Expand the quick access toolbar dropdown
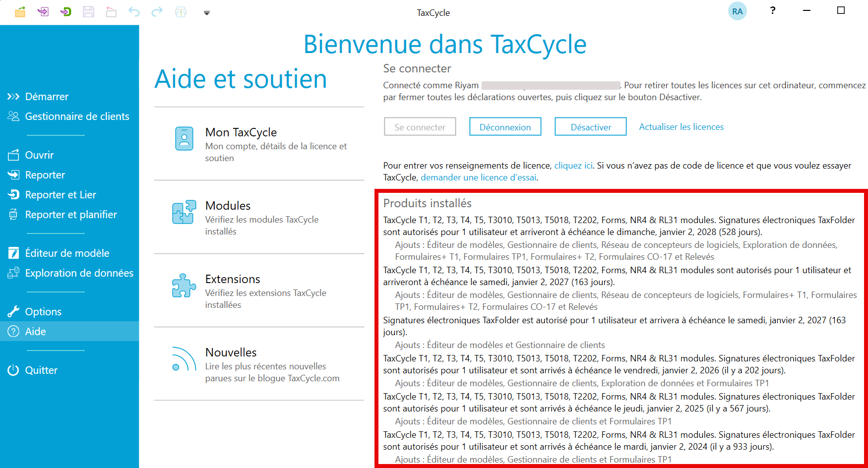The image size is (868, 468). 207,13
